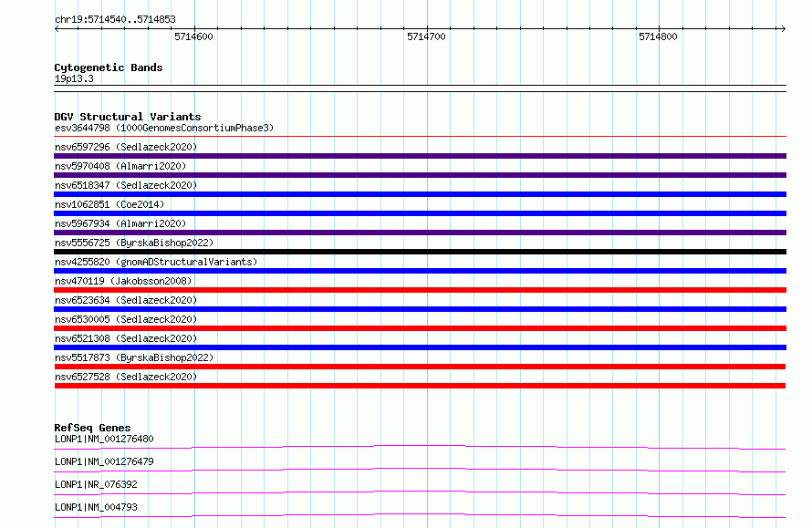Click the magenta line for LONP1|NM_004793
The height and width of the screenshot is (528, 812).
click(x=420, y=515)
